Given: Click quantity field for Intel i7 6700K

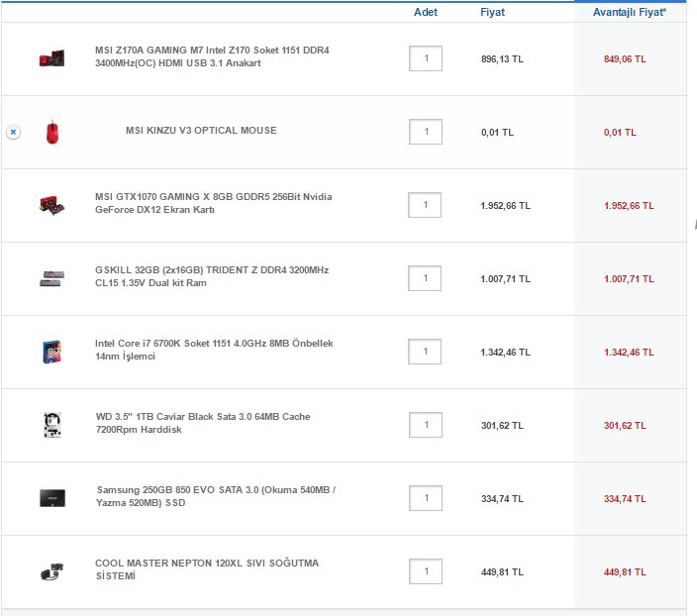Looking at the screenshot, I should point(426,352).
